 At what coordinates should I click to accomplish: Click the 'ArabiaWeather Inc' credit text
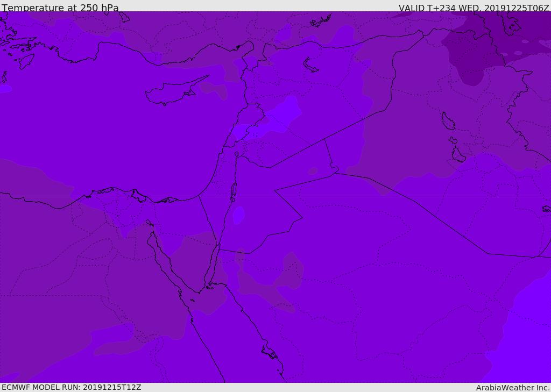tap(513, 388)
